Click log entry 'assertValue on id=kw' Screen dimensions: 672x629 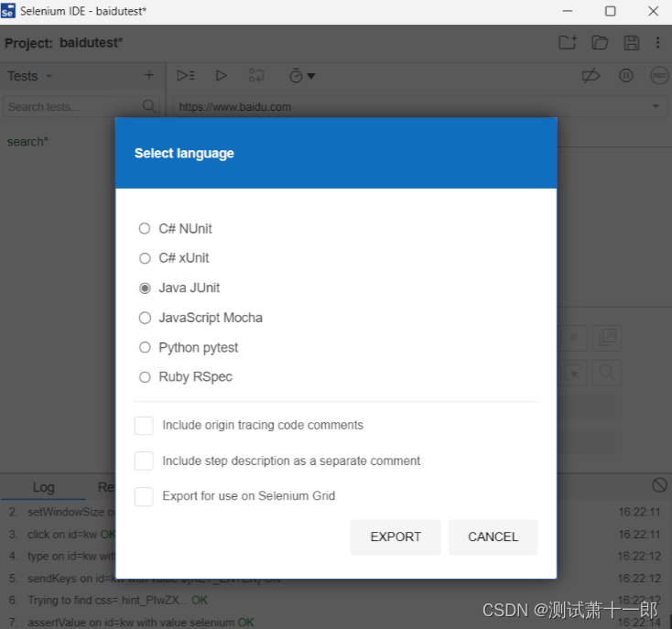(141, 623)
